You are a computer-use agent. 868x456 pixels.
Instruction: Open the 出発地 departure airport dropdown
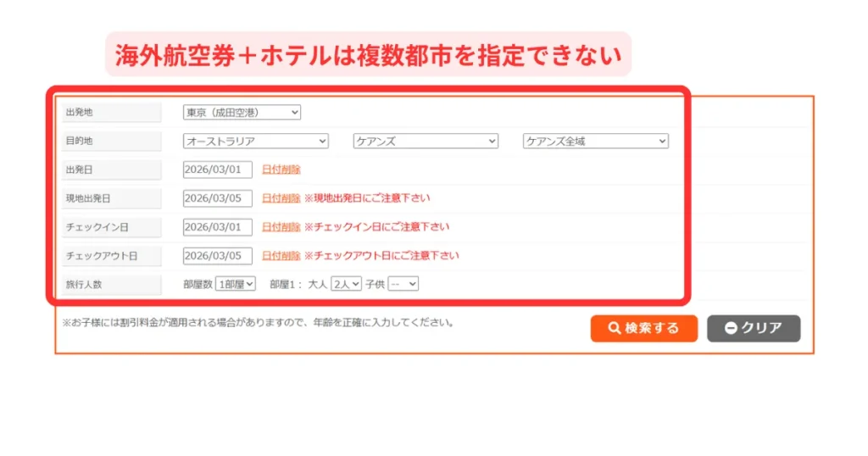click(x=242, y=113)
